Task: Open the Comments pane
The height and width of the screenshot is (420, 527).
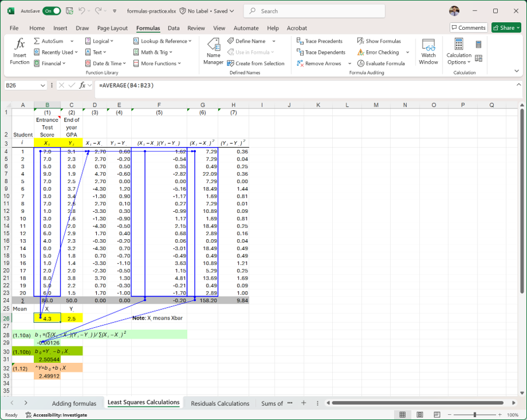Action: pos(468,27)
